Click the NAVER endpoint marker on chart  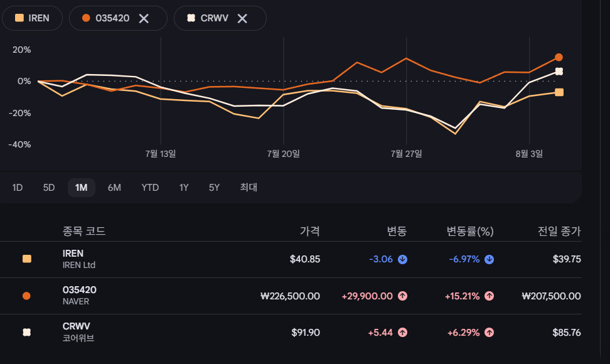tap(559, 57)
